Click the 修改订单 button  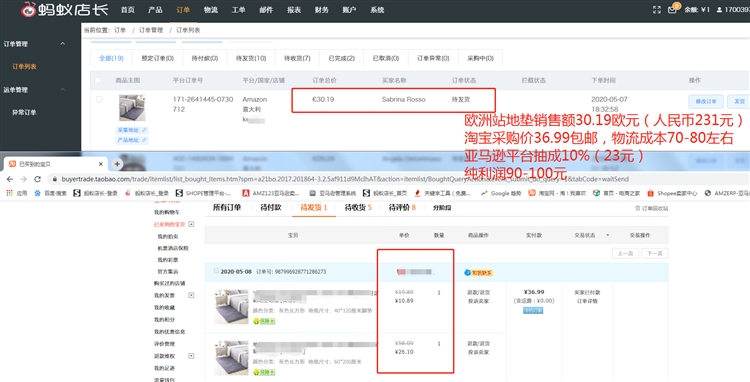click(706, 101)
